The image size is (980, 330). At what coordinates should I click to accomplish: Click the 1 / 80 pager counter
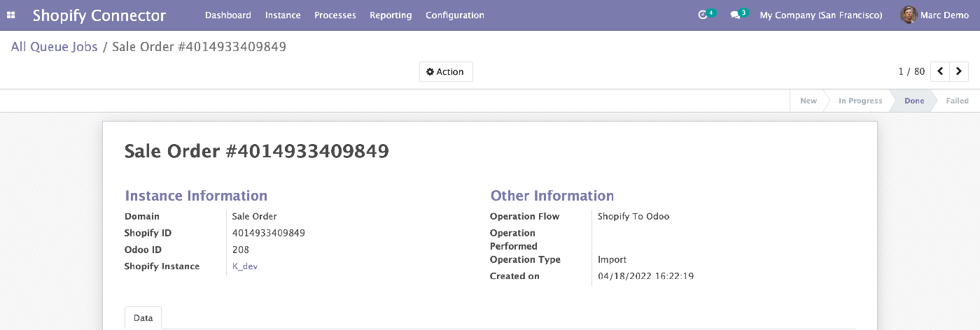911,71
